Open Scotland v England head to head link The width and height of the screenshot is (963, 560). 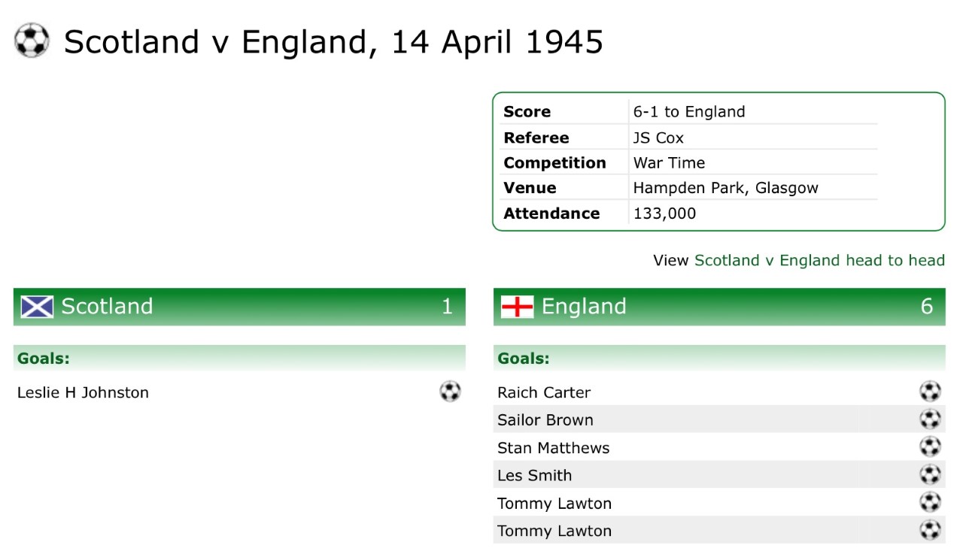819,260
